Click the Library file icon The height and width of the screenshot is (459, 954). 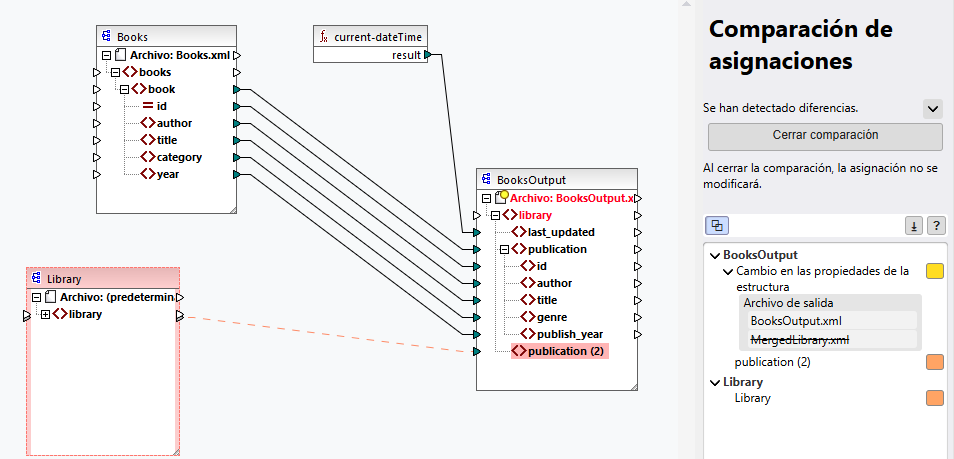pos(51,297)
